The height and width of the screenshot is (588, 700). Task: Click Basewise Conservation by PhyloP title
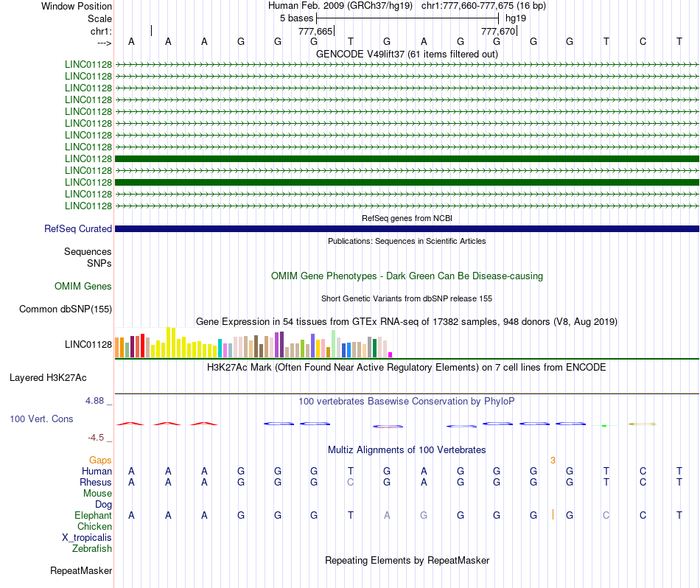point(407,401)
